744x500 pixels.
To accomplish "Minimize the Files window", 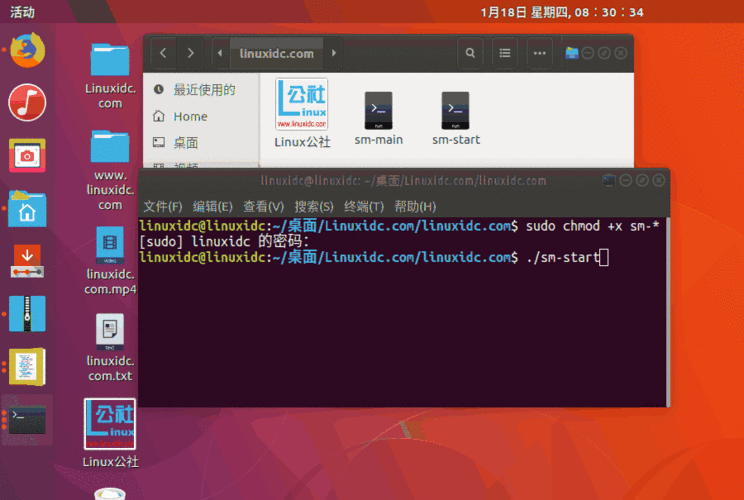I will coord(587,53).
